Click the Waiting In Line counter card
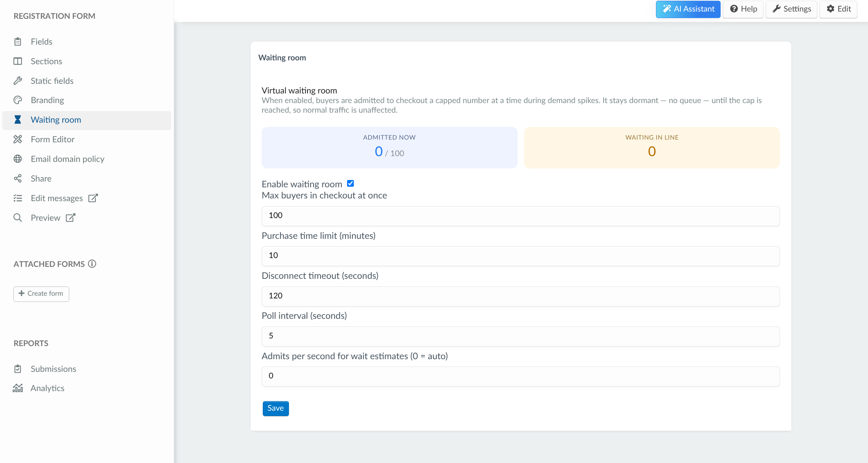The image size is (868, 463). pos(652,148)
